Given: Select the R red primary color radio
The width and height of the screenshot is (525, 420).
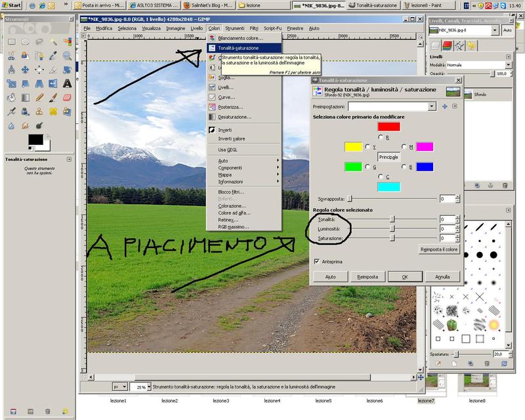Looking at the screenshot, I should [381, 137].
